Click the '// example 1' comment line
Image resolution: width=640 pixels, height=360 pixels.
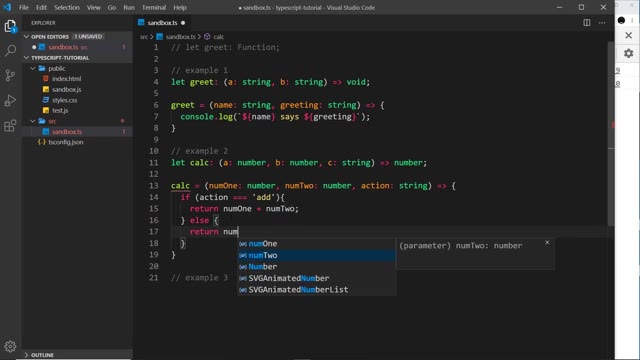click(x=200, y=70)
